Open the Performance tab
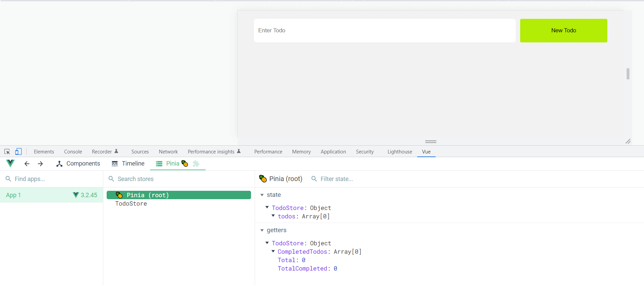644x285 pixels. click(x=268, y=152)
